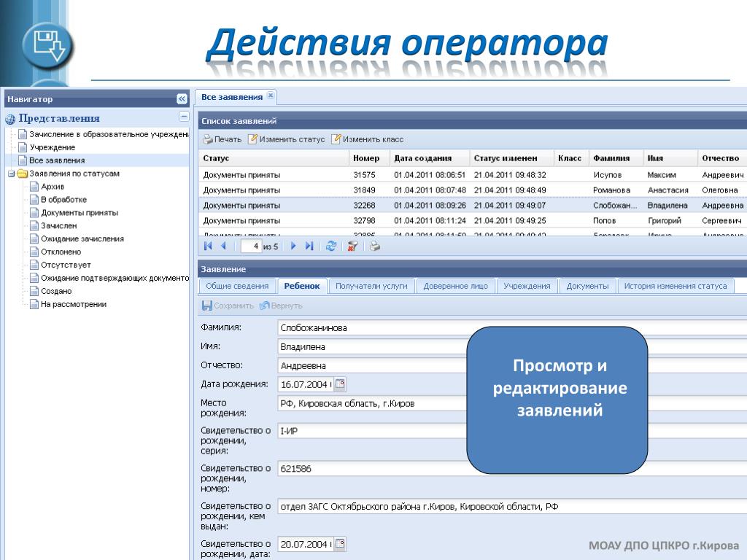Open Зачислен status item
The height and width of the screenshot is (560, 747).
coord(53,226)
